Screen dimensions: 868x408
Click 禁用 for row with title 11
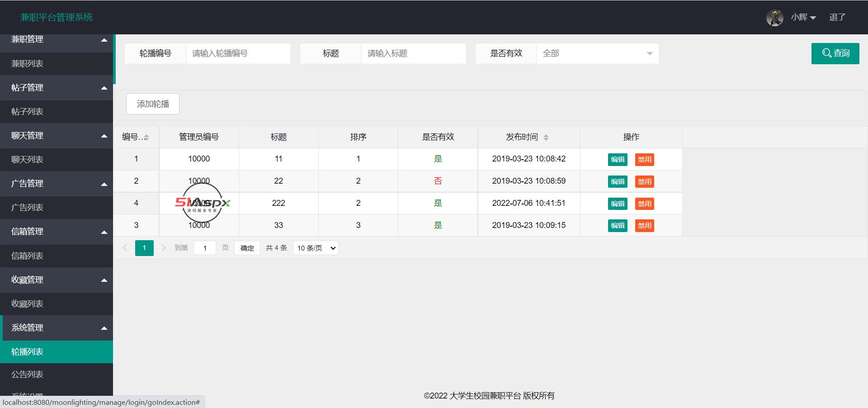645,159
